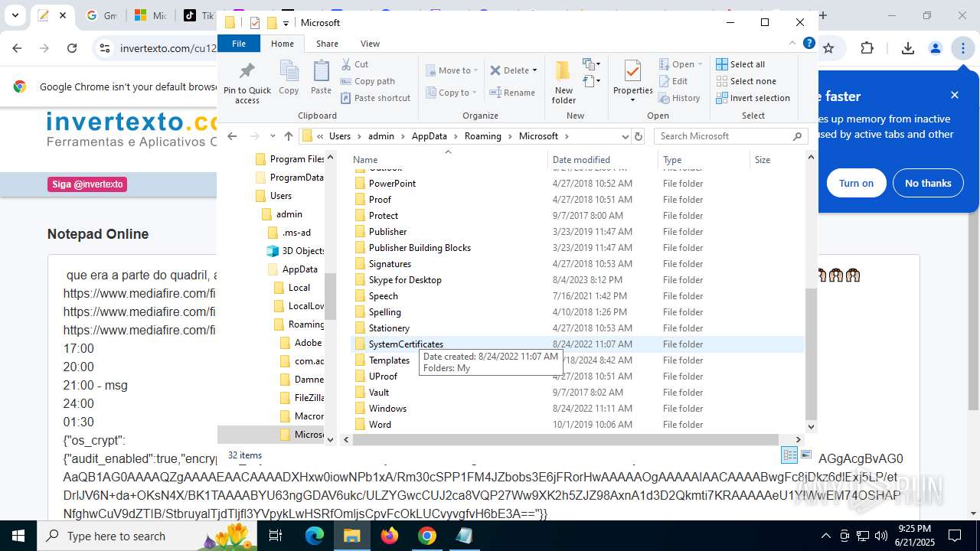Open the File ribbon tab
Screen dimensions: 980x551
[239, 44]
